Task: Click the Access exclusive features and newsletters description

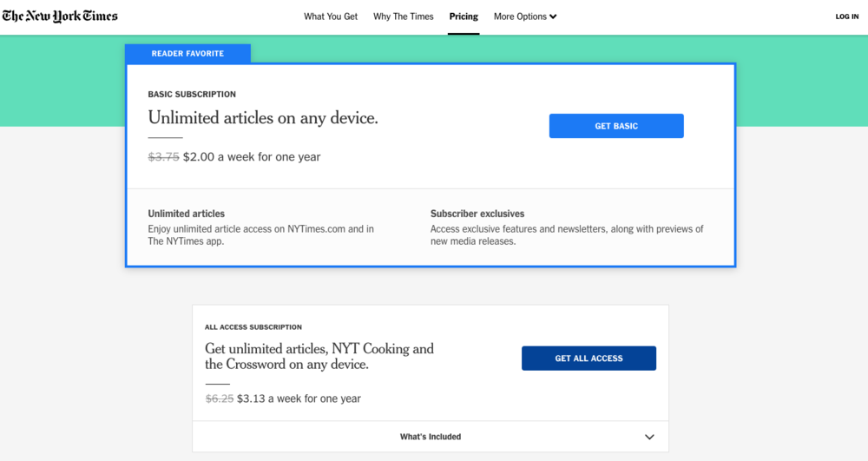Action: pos(567,235)
